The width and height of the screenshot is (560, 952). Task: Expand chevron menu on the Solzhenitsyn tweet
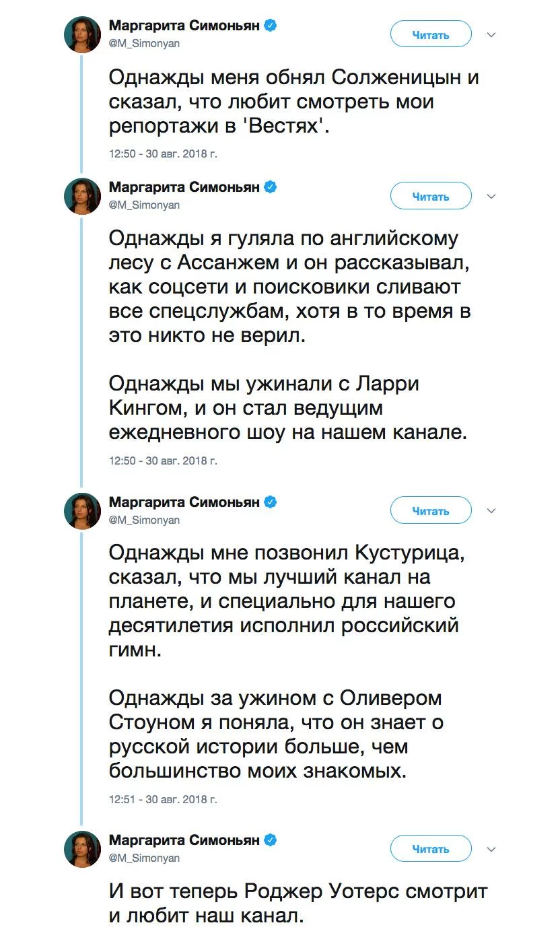[491, 35]
